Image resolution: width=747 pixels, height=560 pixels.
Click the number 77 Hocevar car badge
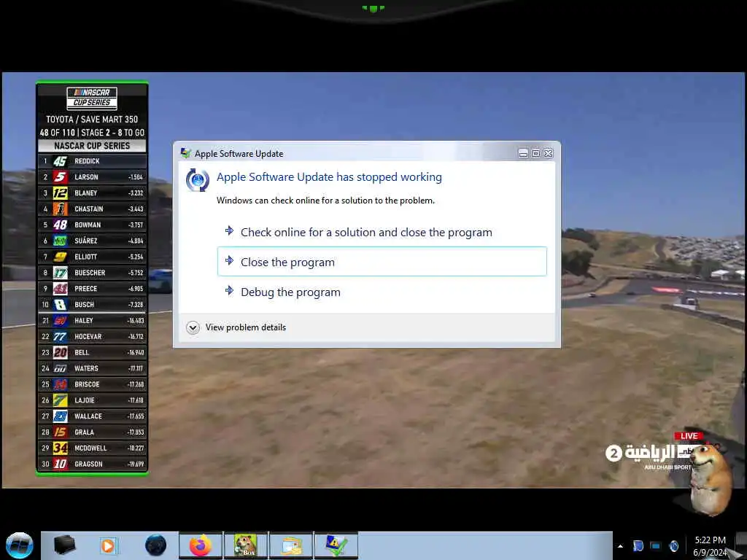tap(60, 337)
